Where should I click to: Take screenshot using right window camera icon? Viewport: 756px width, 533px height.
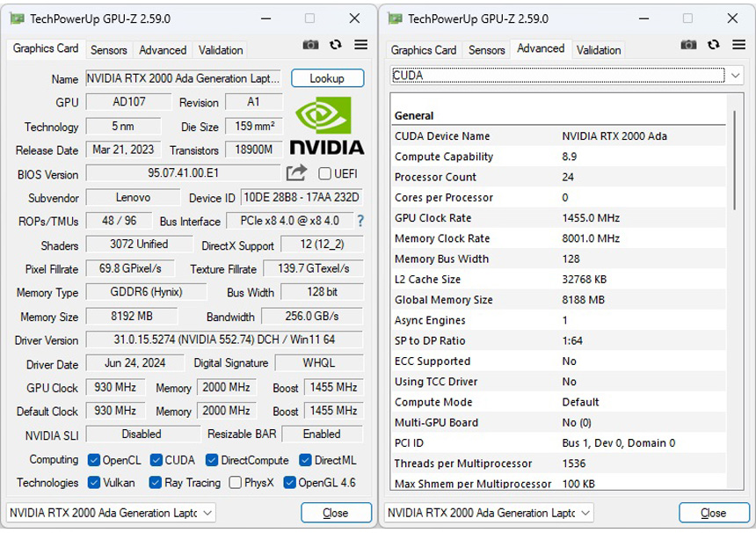[x=688, y=46]
